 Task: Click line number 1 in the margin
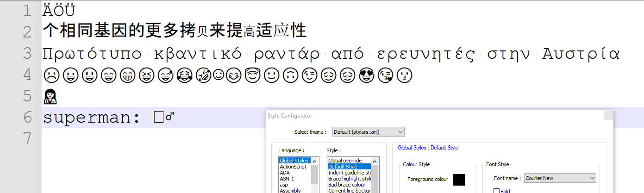[27, 11]
